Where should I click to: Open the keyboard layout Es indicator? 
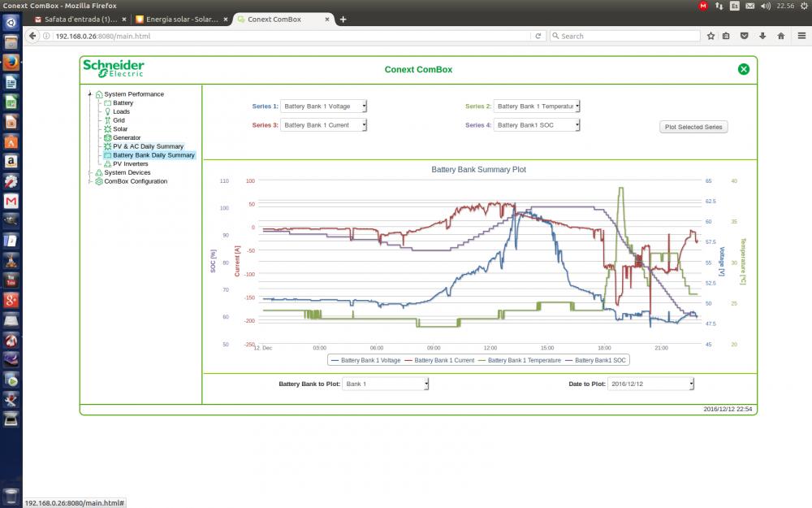pos(734,6)
